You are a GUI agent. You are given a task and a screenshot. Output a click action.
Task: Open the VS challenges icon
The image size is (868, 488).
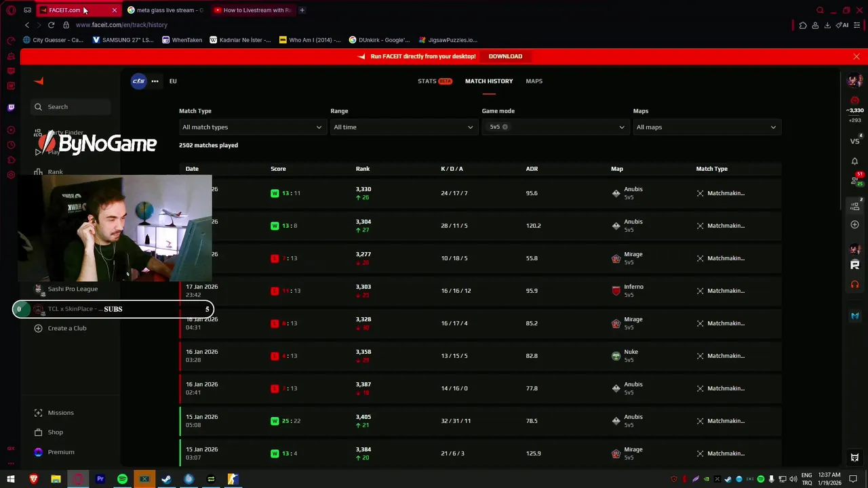point(854,141)
